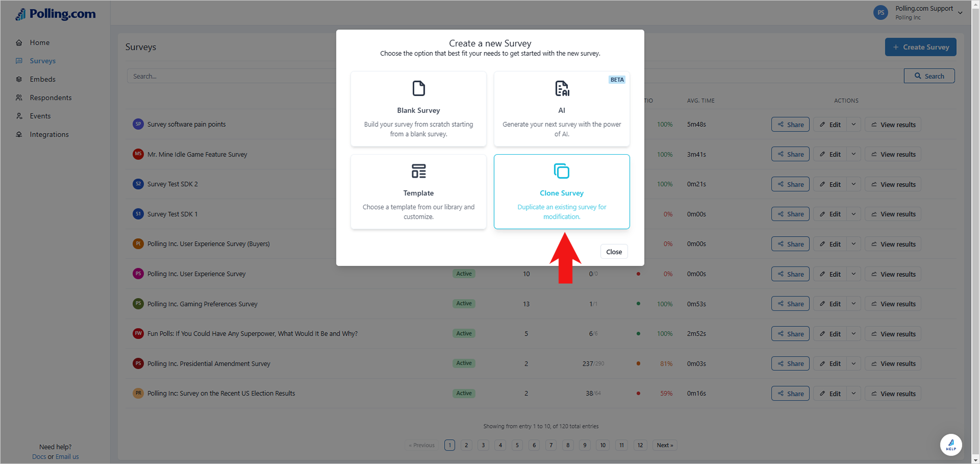The width and height of the screenshot is (980, 464).
Task: Go to page 2 of surveys
Action: tap(466, 445)
